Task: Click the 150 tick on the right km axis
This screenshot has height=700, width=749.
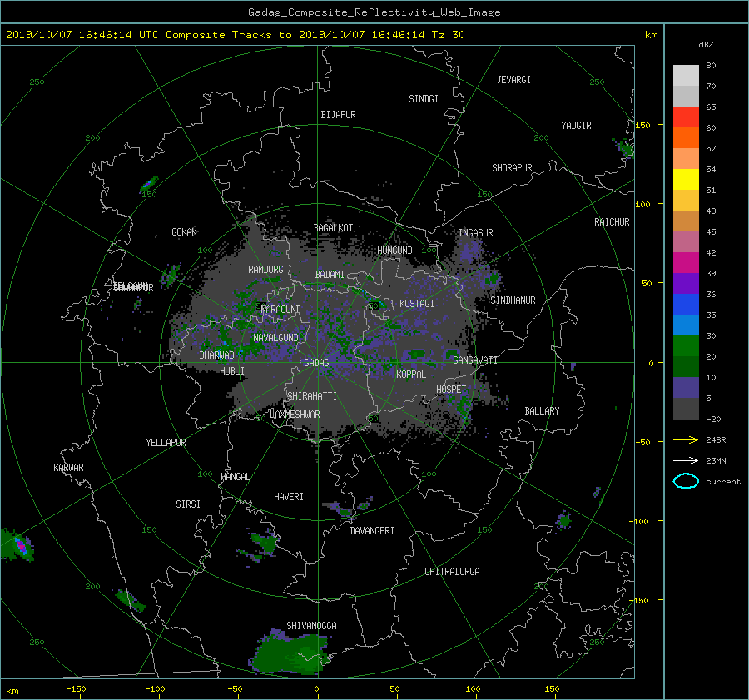Action: coord(642,125)
